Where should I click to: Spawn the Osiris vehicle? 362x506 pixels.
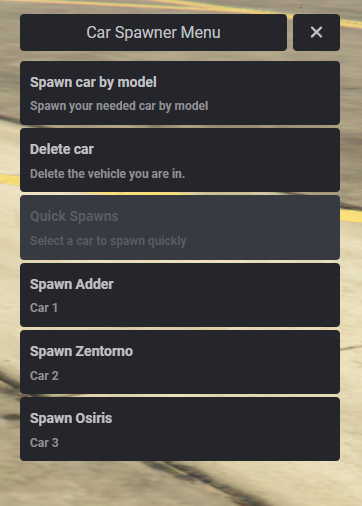(x=180, y=429)
